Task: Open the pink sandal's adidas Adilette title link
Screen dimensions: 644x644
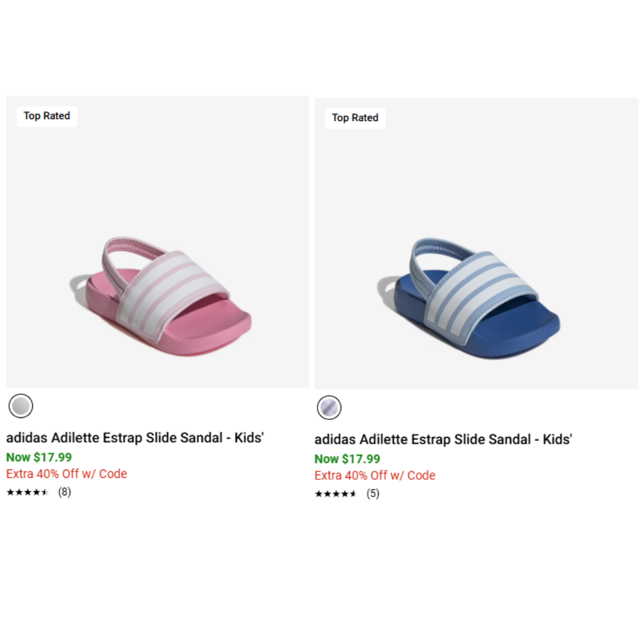Action: [135, 437]
